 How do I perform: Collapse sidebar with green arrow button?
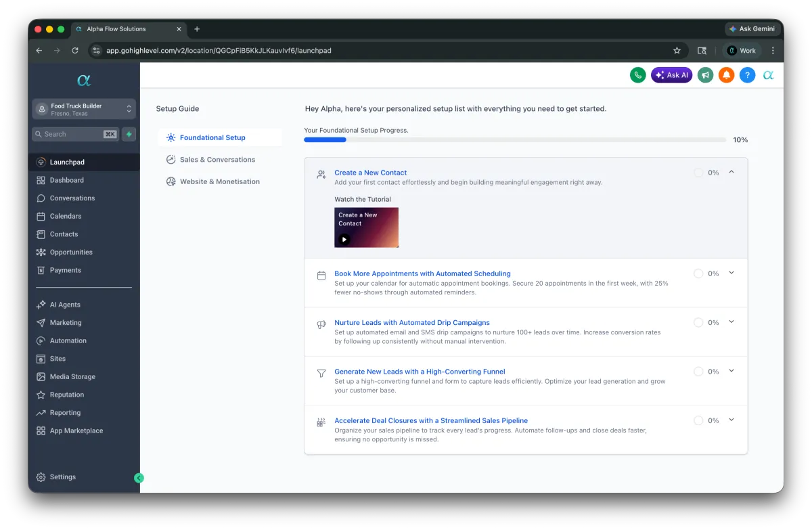tap(139, 478)
